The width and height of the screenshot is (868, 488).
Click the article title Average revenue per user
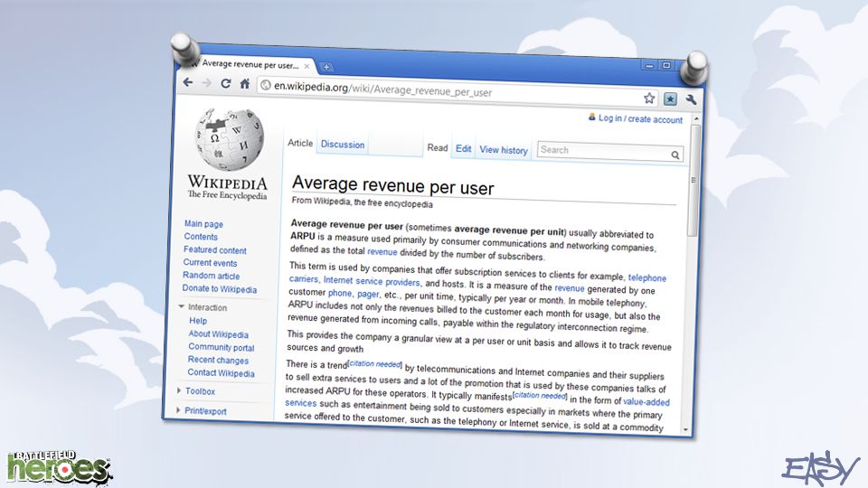tap(393, 185)
